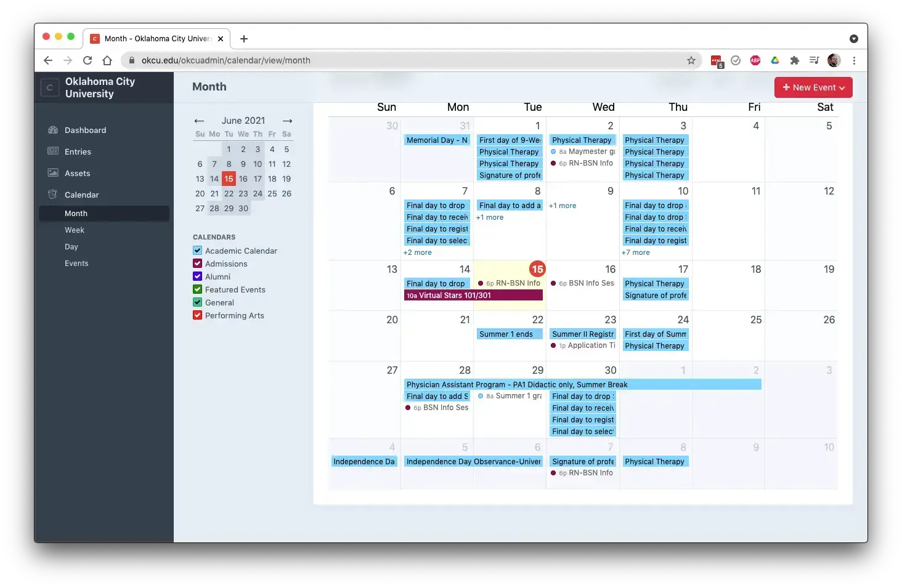Open the New Event dropdown

pyautogui.click(x=813, y=87)
